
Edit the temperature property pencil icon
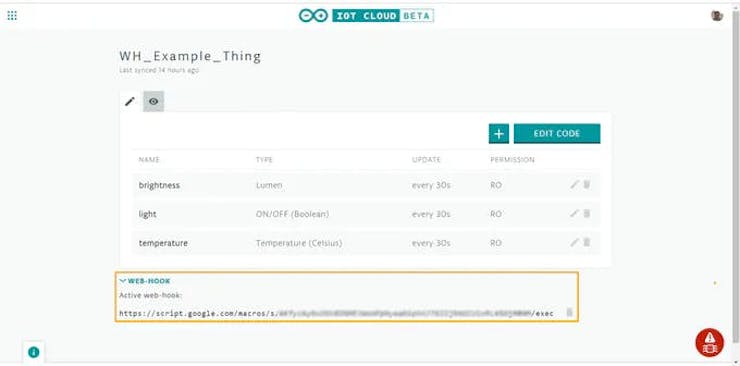pos(574,242)
